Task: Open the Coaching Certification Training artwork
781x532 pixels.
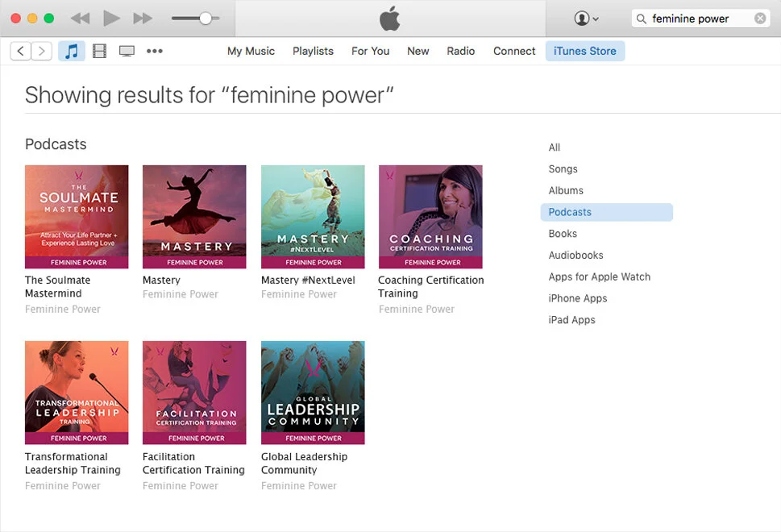Action: point(430,217)
